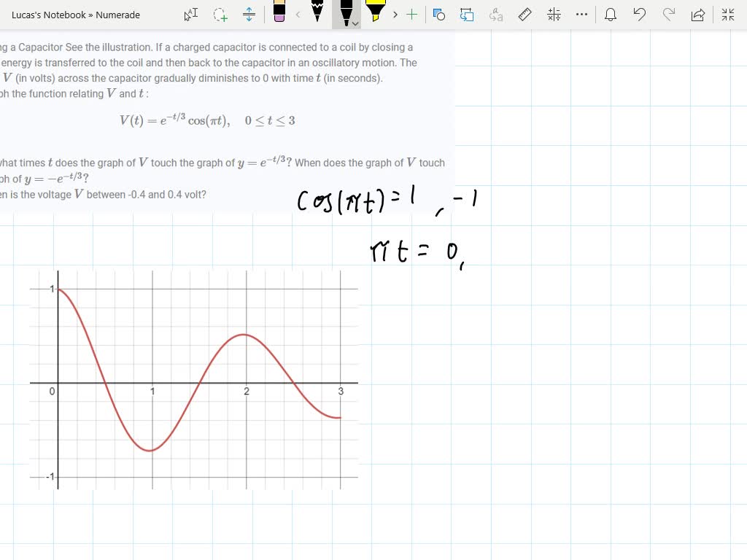Add a new pen with the plus button
The height and width of the screenshot is (560, 747).
coord(411,15)
